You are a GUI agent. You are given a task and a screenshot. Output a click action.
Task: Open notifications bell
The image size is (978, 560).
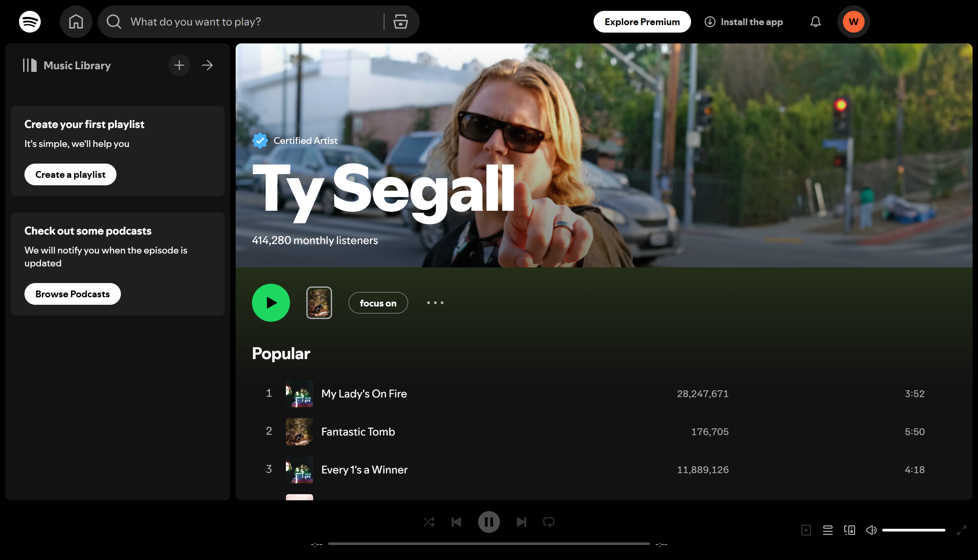(815, 22)
